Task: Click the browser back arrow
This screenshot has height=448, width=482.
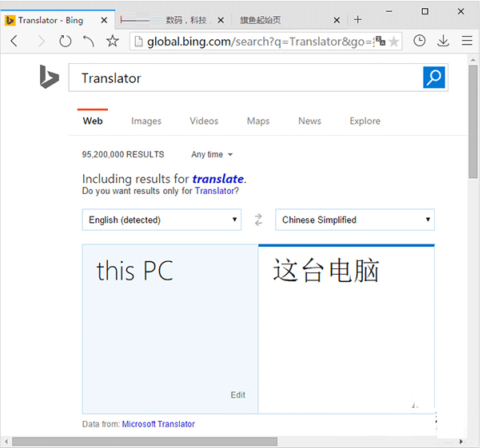Action: click(14, 41)
